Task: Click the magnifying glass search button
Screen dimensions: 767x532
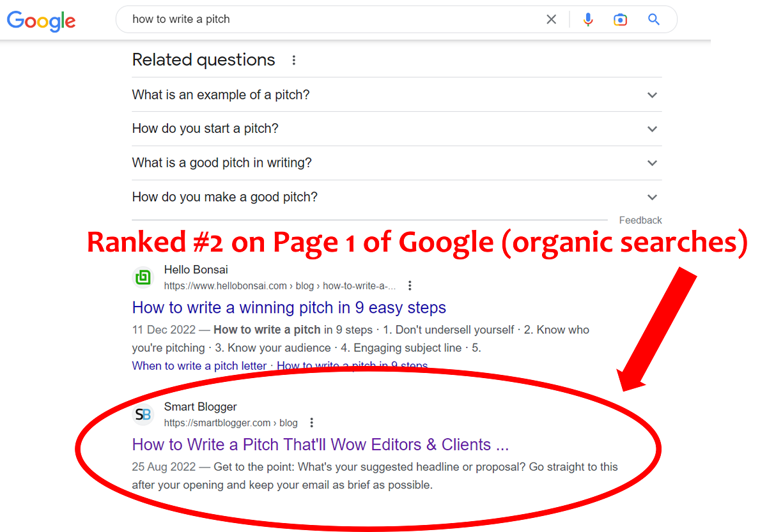Action: [653, 20]
